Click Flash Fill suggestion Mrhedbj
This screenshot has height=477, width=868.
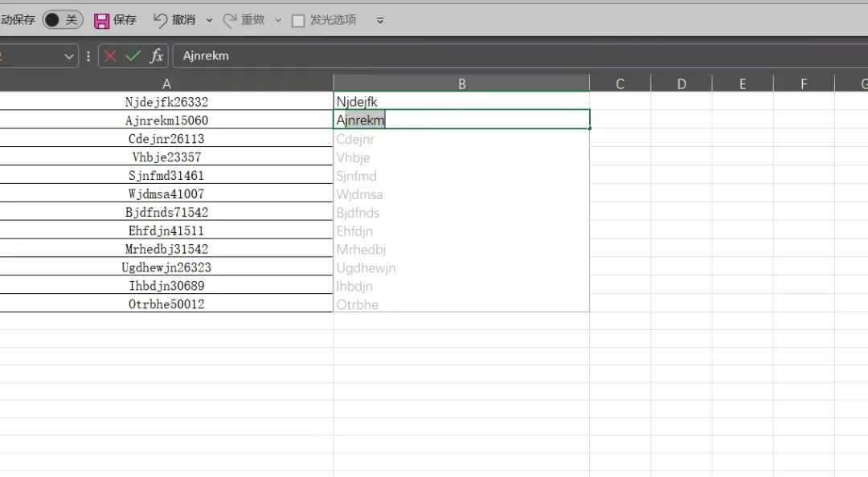(x=461, y=249)
